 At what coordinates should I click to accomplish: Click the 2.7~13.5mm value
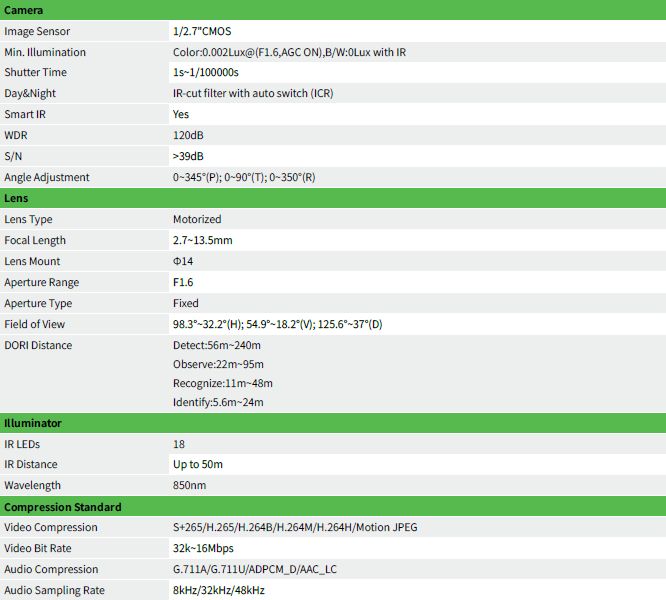pos(203,240)
